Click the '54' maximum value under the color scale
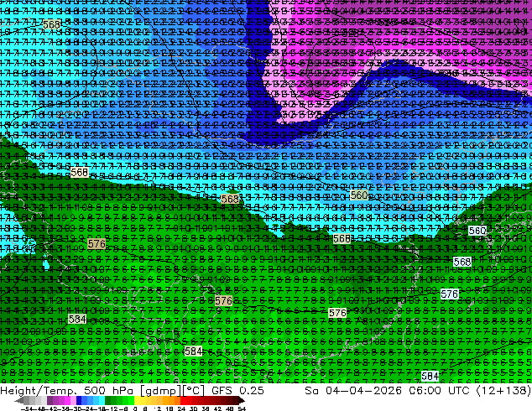The height and width of the screenshot is (411, 532). click(242, 409)
